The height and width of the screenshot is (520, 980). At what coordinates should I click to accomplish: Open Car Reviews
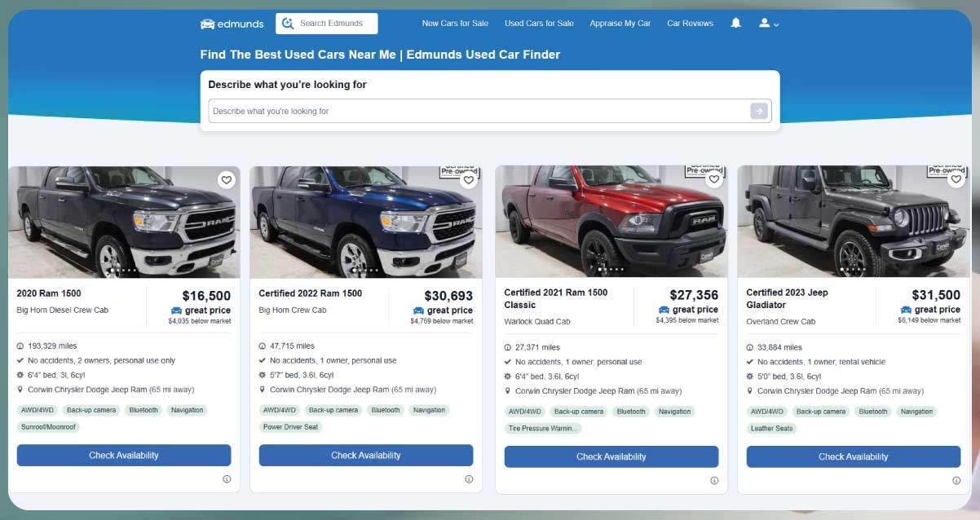[690, 24]
